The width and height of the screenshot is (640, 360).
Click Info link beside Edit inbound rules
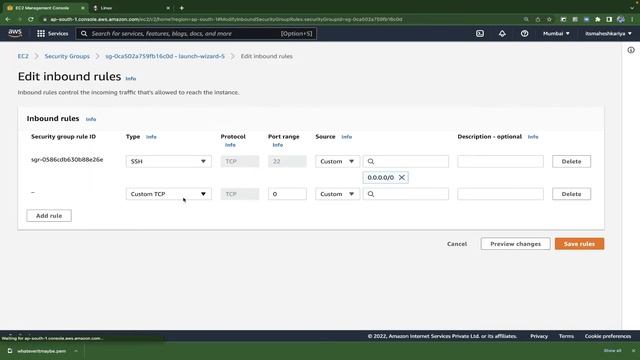[131, 78]
